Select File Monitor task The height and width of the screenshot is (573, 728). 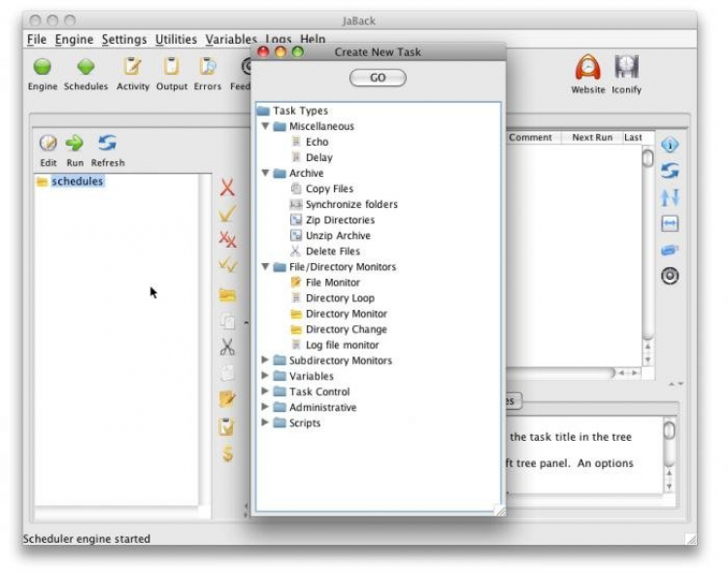(332, 283)
